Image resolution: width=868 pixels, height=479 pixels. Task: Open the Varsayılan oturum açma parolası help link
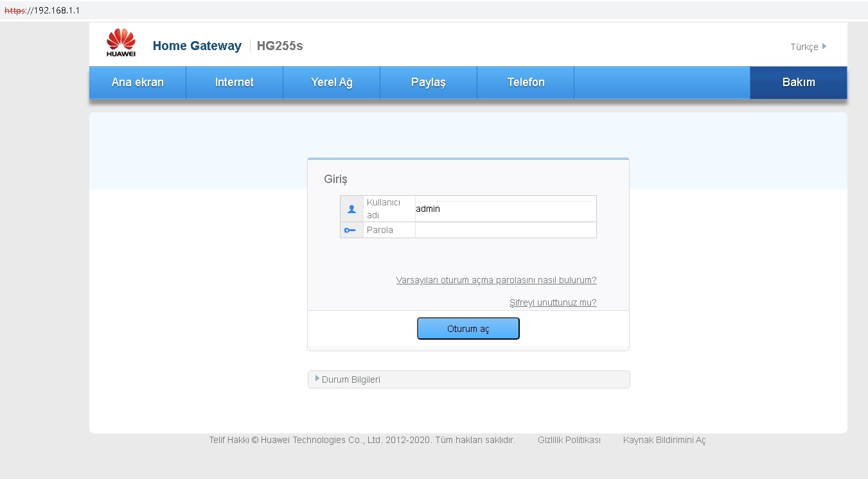point(496,280)
